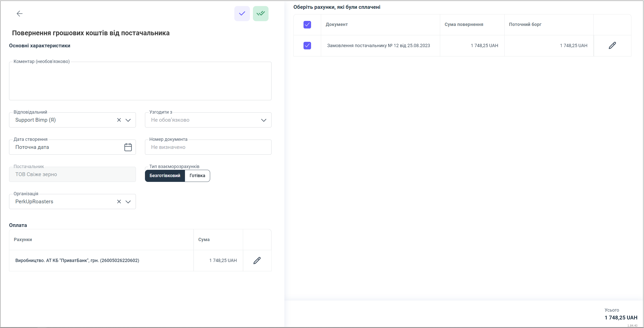Clear the Відповідальний field with X
This screenshot has width=644, height=328.
(119, 120)
